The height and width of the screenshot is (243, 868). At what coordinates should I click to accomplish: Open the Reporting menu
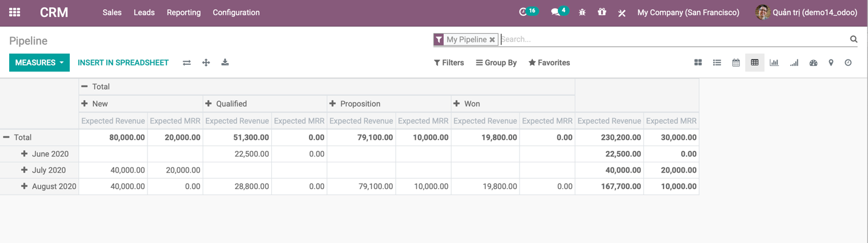coord(183,12)
